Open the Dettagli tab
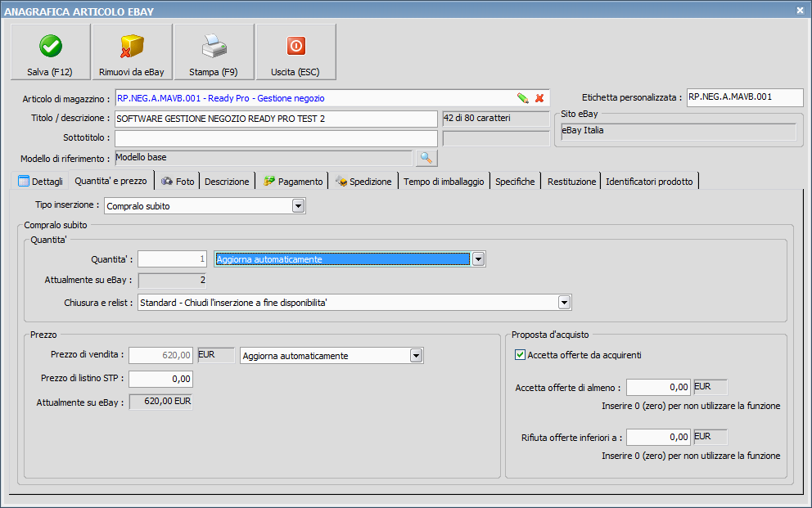 click(40, 181)
